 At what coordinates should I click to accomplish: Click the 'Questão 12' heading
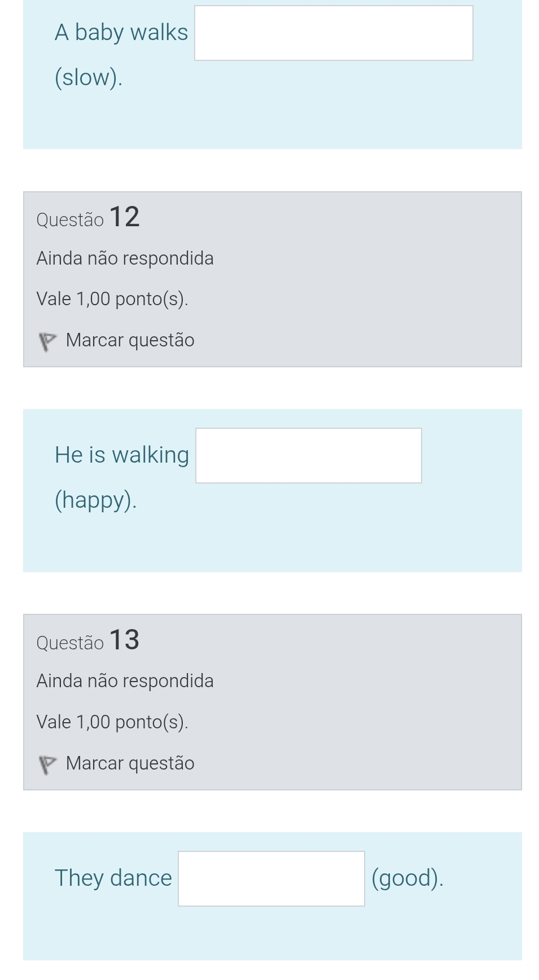tap(87, 218)
